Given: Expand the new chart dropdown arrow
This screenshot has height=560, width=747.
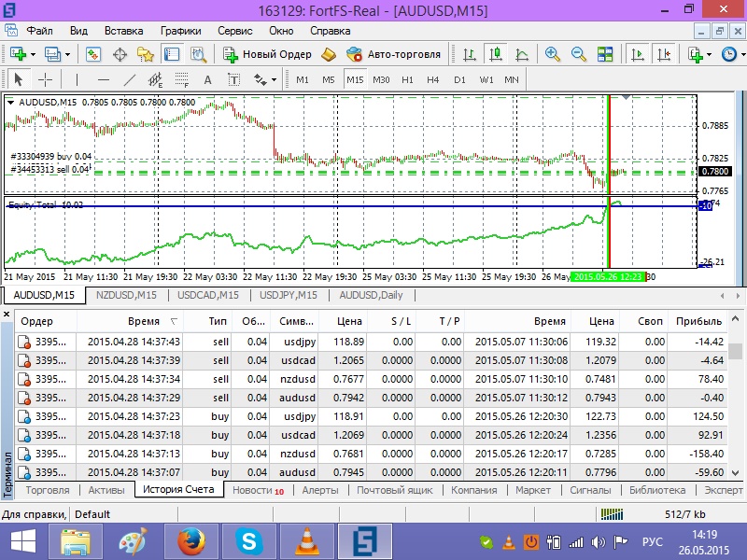Looking at the screenshot, I should (x=33, y=54).
